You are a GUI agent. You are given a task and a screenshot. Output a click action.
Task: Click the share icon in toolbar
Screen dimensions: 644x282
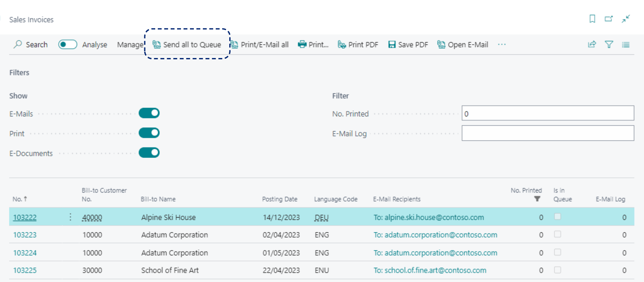tap(592, 44)
